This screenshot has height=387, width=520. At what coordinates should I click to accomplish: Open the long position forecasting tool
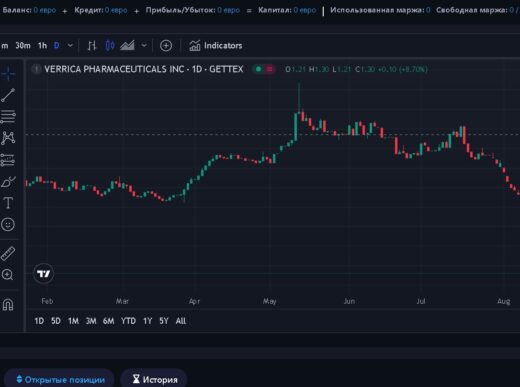(8, 160)
